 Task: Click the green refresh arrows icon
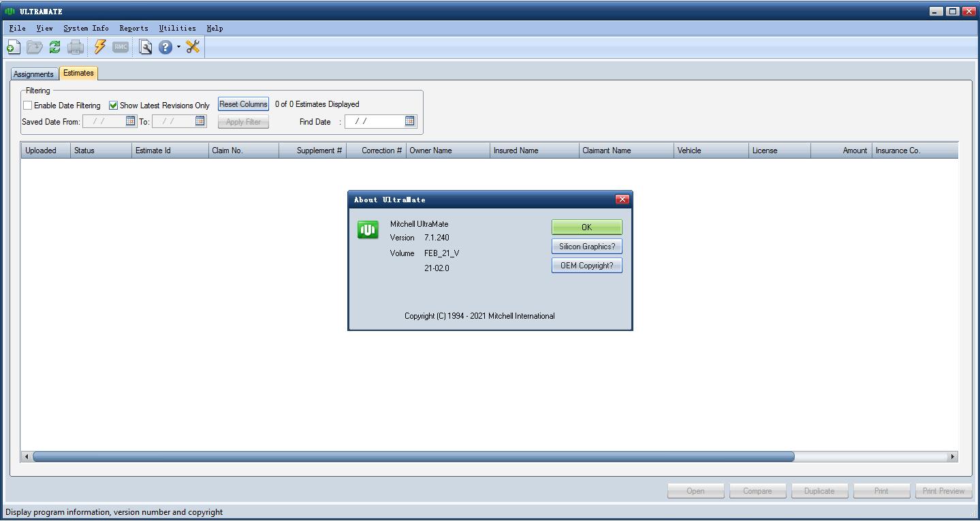click(x=55, y=47)
